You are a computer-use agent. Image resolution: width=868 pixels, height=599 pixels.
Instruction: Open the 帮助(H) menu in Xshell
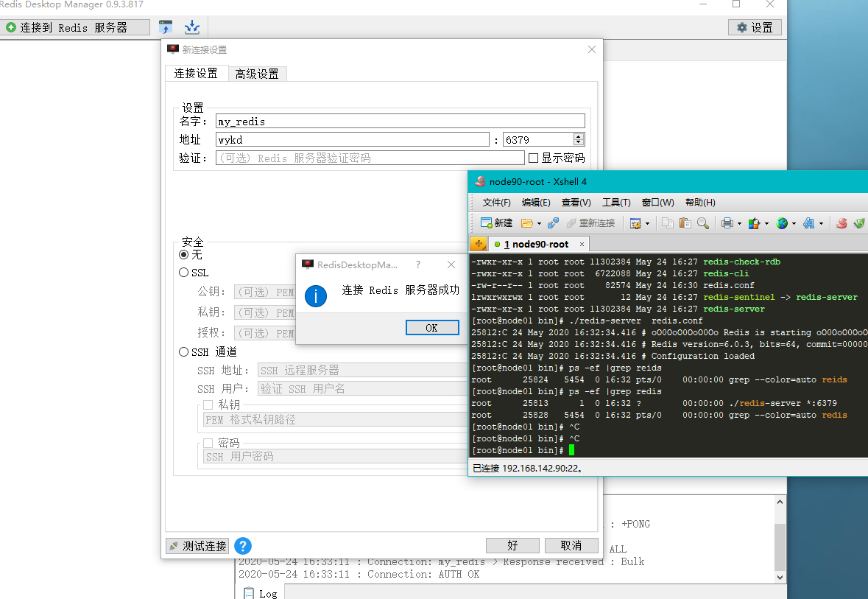pos(700,203)
